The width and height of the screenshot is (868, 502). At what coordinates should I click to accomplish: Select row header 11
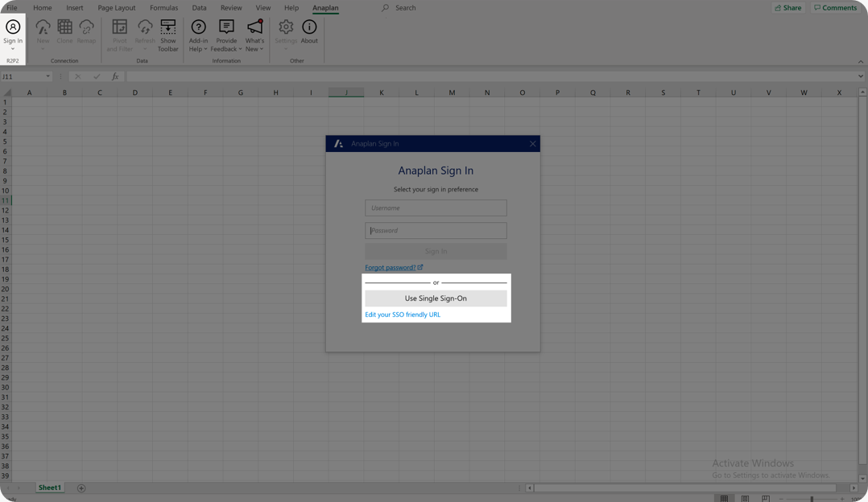[6, 200]
